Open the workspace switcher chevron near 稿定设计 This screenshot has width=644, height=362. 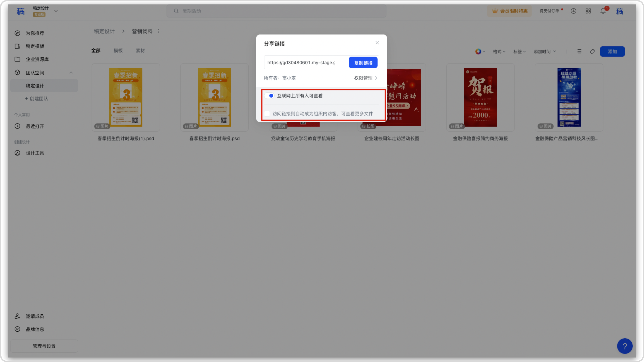[x=56, y=11]
